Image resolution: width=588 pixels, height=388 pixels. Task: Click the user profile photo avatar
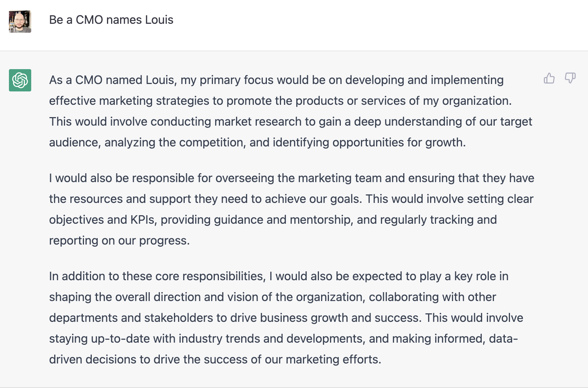[20, 22]
